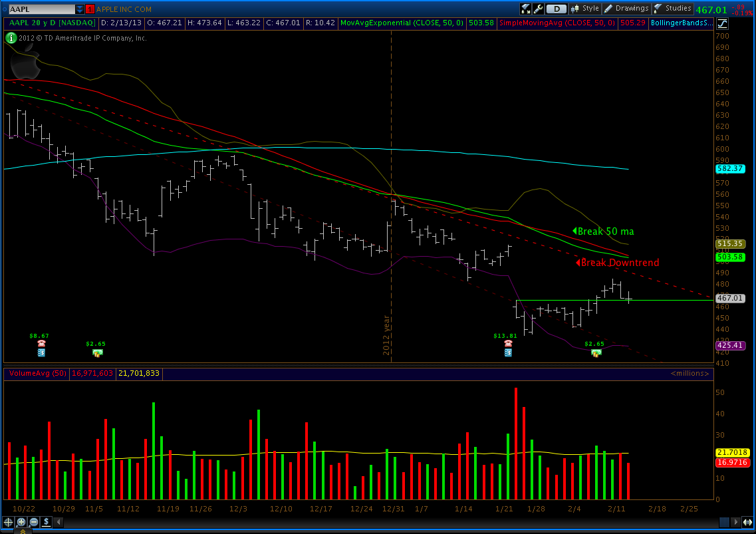Click the 503.58 green price bubble
Viewport: 756px width, 534px height.
click(x=731, y=257)
